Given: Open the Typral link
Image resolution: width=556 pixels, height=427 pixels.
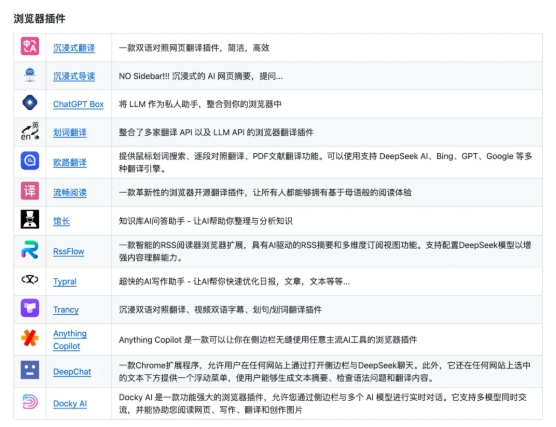Looking at the screenshot, I should (65, 282).
